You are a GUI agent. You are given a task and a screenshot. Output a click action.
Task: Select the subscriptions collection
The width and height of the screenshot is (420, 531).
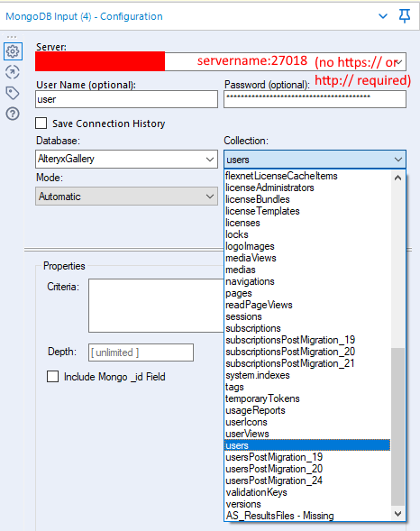pos(307,328)
